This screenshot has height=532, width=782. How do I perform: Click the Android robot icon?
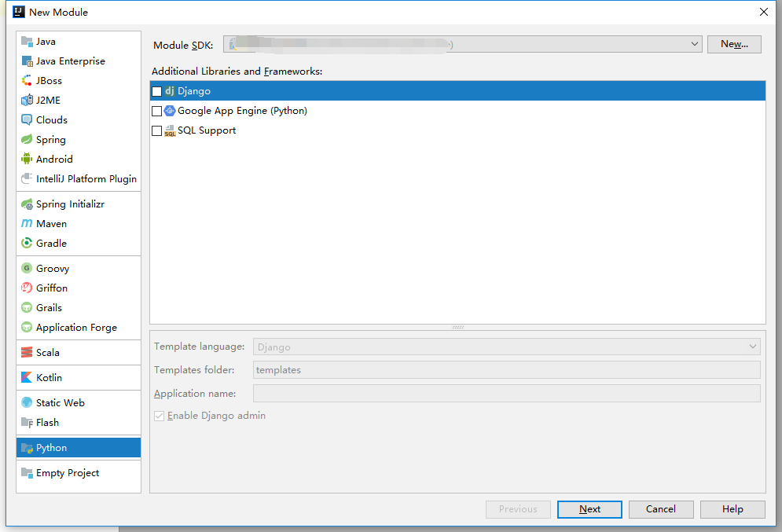tap(27, 159)
